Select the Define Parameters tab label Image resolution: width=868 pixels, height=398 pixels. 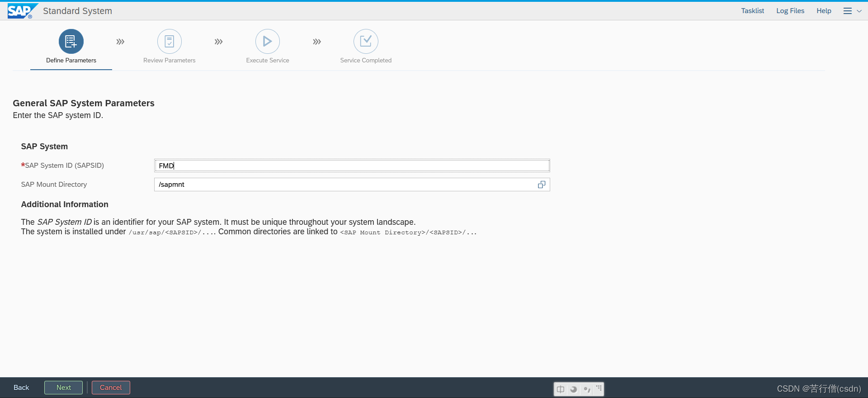tap(71, 60)
